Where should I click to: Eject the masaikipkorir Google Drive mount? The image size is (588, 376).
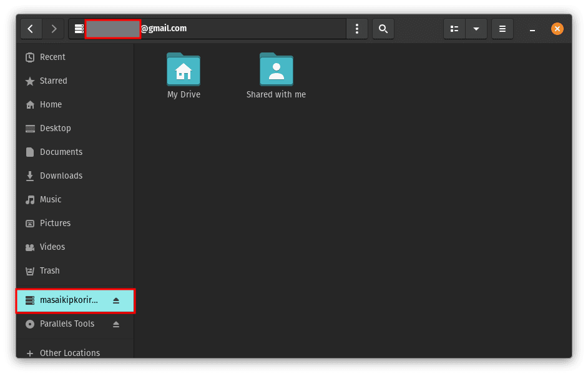116,300
